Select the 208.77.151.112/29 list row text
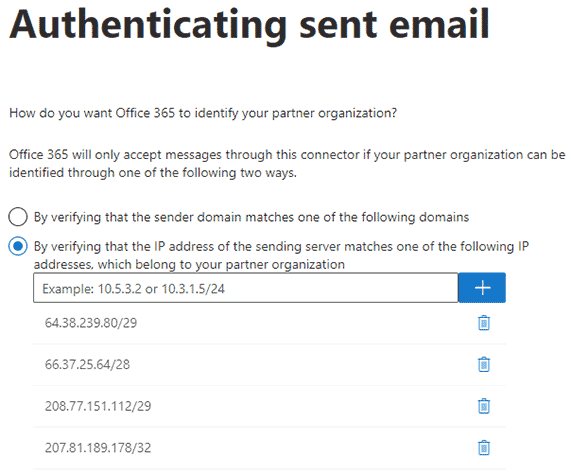Image resolution: width=571 pixels, height=475 pixels. 98,406
